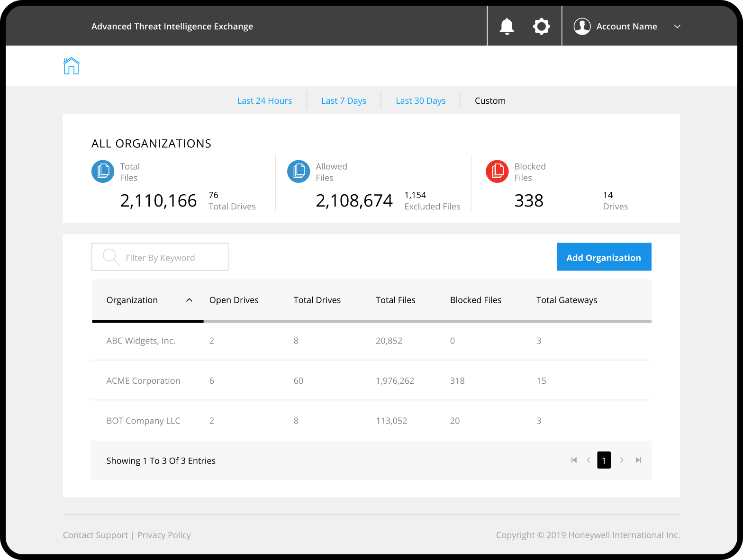Image resolution: width=743 pixels, height=560 pixels.
Task: Click total files value 2,110,166
Action: click(158, 201)
